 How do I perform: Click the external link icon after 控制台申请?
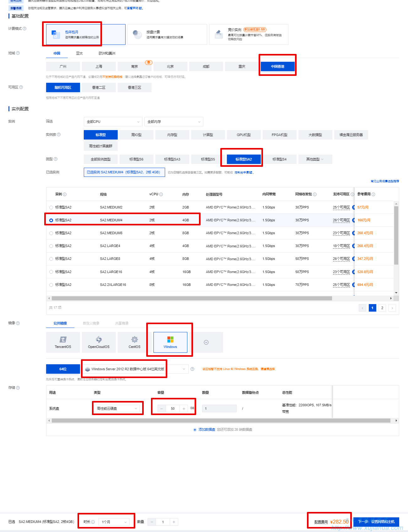click(x=251, y=172)
